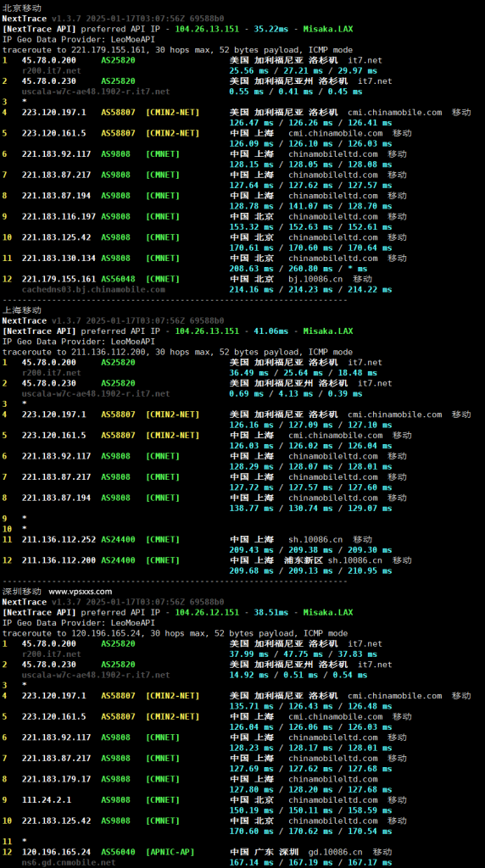
Task: Select the line starting 'traceroute to 221.179.155.161'
Action: point(177,50)
